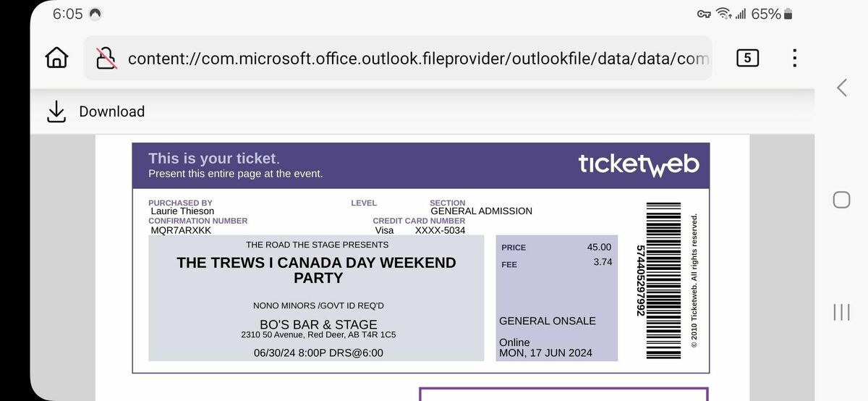Click the download arrow icon
Screen dimensions: 868x401
56,111
